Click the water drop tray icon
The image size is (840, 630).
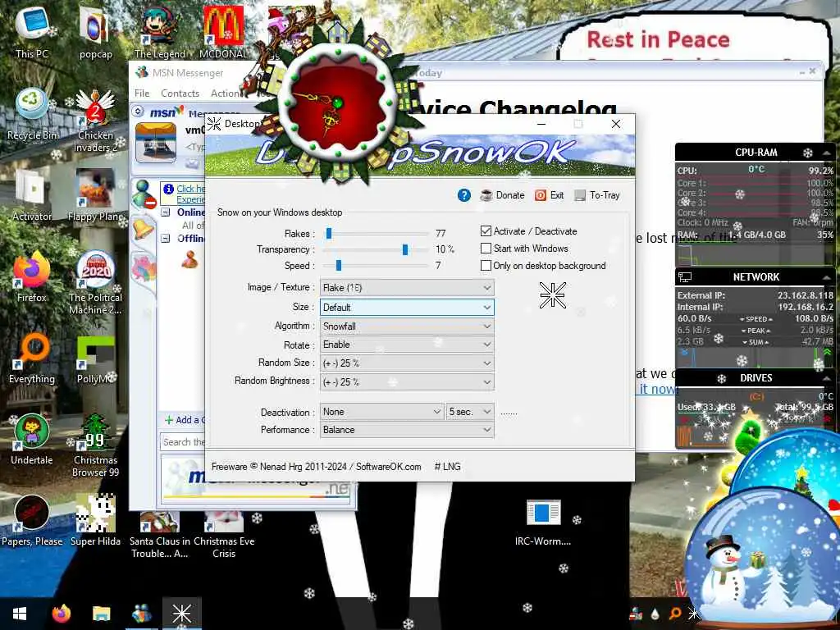tap(655, 614)
